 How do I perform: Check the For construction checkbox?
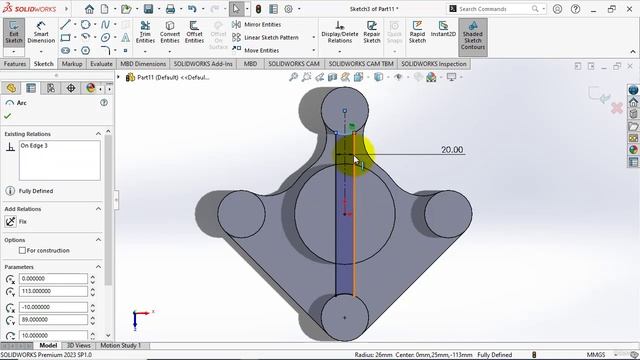(22, 251)
